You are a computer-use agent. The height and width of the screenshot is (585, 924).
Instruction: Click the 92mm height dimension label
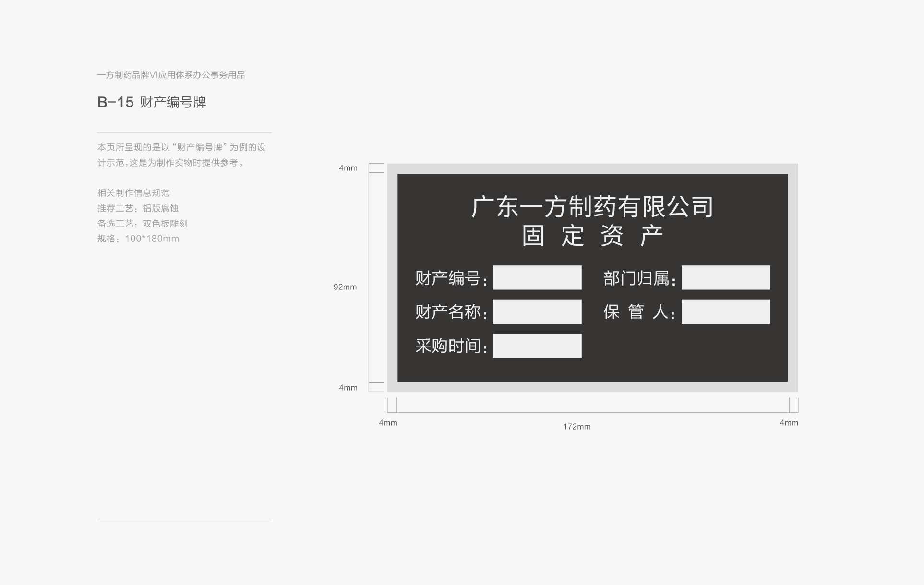pos(345,287)
